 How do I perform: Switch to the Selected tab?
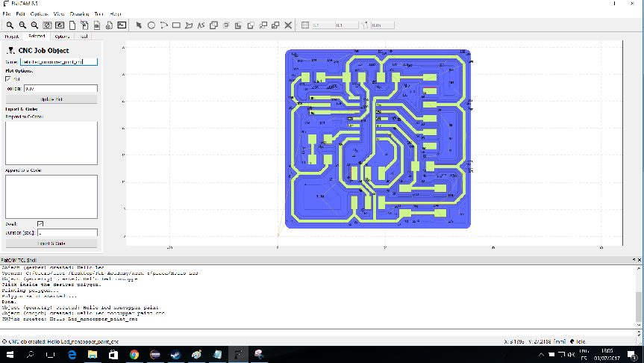(37, 36)
